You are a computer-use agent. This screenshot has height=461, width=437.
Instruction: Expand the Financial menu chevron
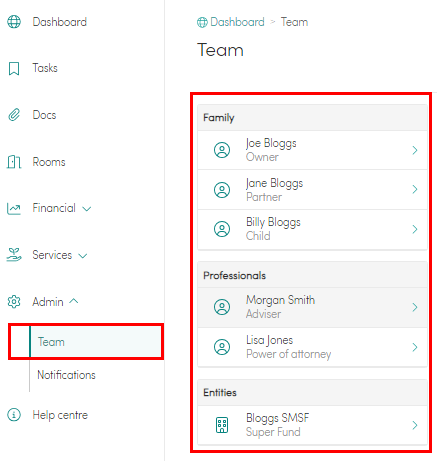point(87,209)
